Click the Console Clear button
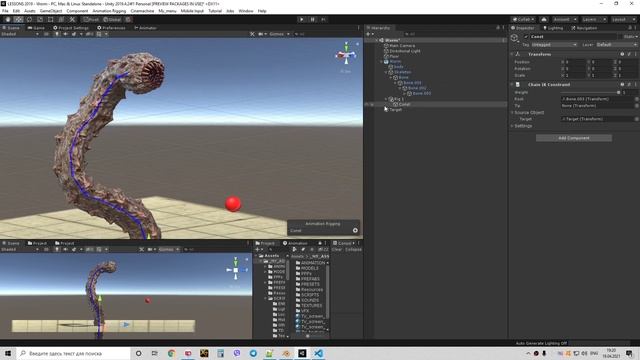The width and height of the screenshot is (640, 360). pyautogui.click(x=337, y=249)
